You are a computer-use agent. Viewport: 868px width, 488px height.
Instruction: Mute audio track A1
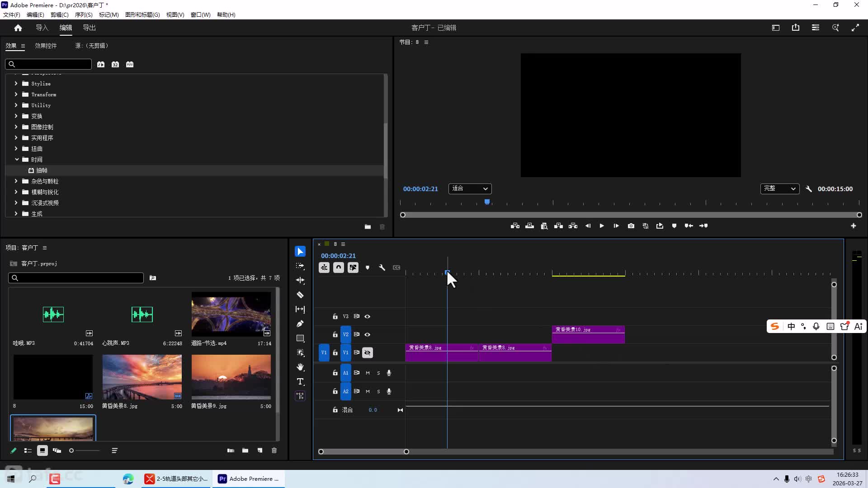pyautogui.click(x=368, y=373)
